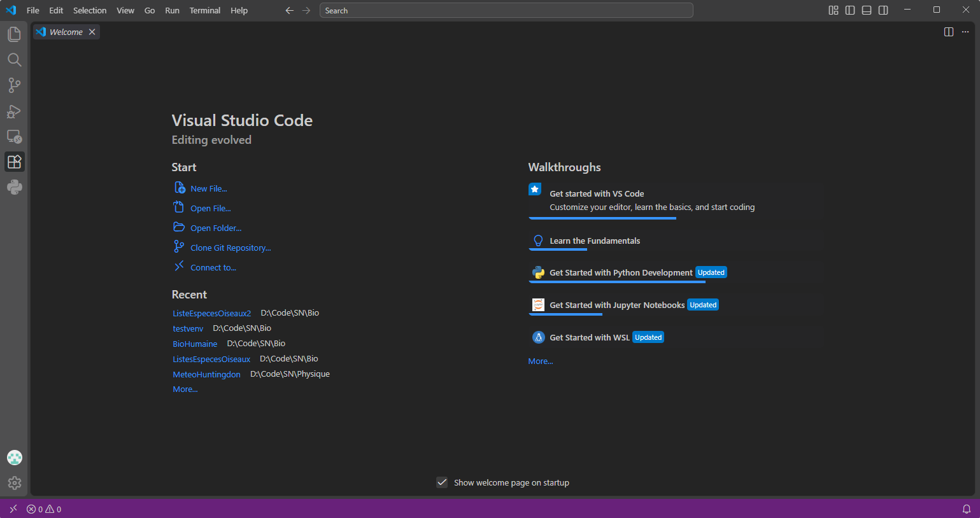Click the New File... link
This screenshot has height=518, width=980.
[x=209, y=188]
